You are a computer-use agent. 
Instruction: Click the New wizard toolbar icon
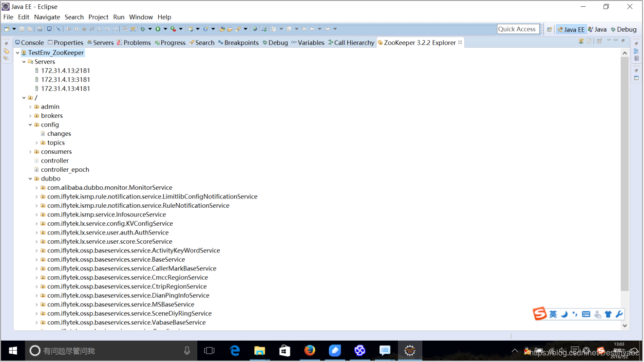6,29
